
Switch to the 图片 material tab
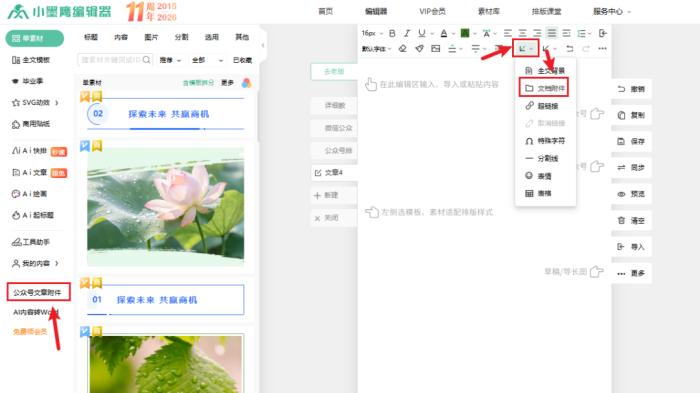click(151, 37)
